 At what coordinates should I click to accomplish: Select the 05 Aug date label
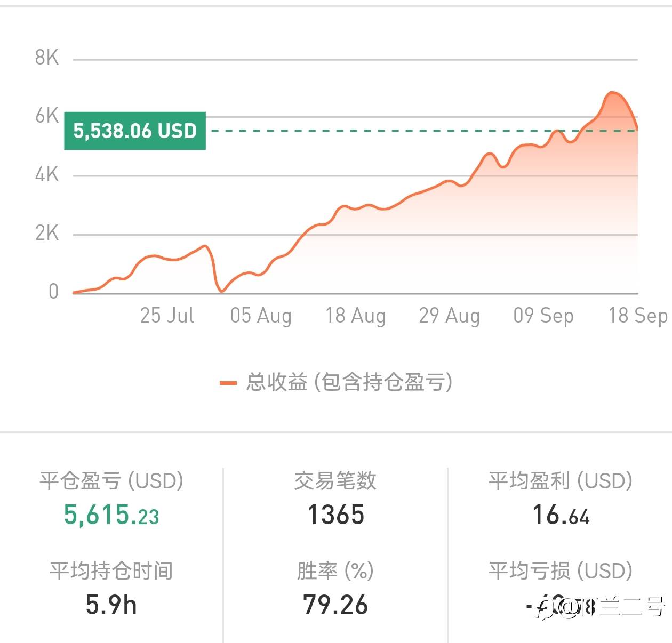261,315
